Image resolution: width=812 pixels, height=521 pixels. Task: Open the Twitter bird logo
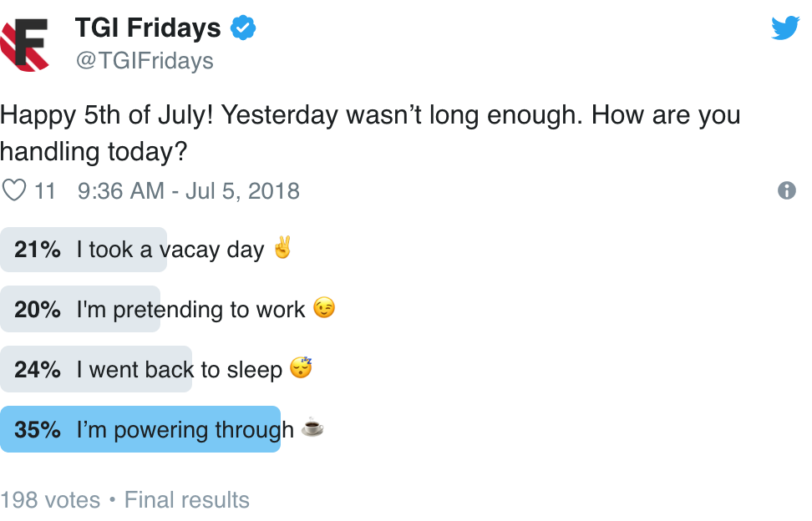pos(785,28)
